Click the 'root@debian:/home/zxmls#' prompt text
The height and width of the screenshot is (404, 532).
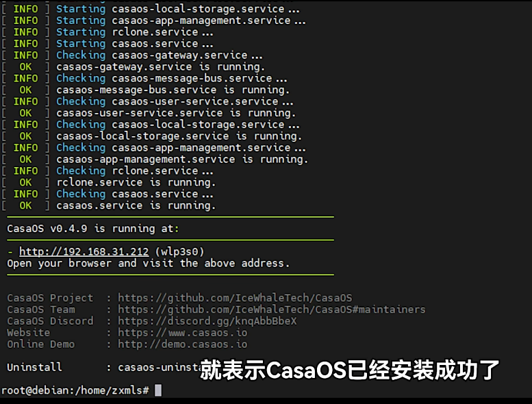click(x=75, y=390)
